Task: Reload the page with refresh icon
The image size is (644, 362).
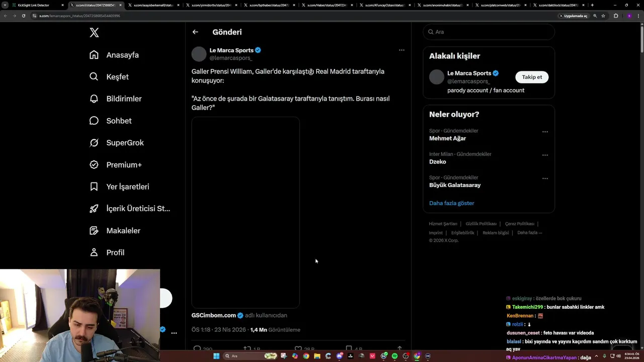Action: click(23, 16)
